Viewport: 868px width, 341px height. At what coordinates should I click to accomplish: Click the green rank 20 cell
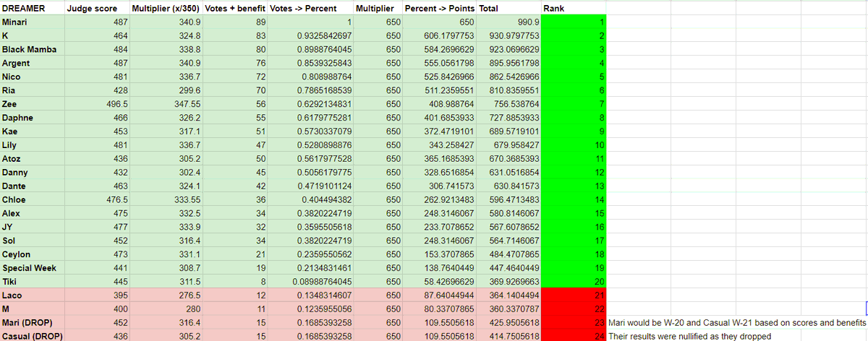pyautogui.click(x=574, y=283)
